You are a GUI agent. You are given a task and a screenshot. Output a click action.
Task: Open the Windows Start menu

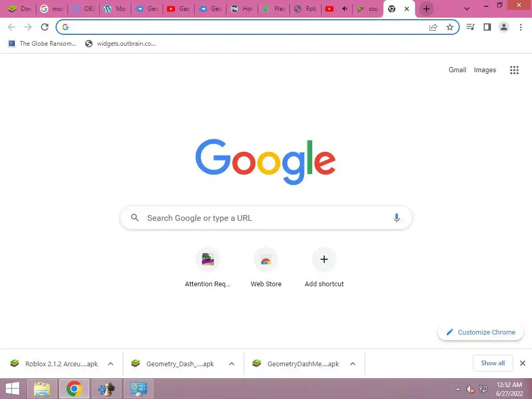tap(12, 389)
